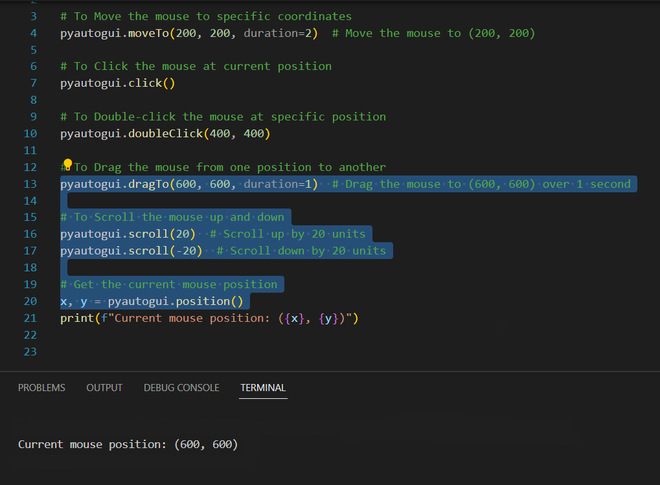Open the PROBLEMS panel tab
This screenshot has height=485, width=660.
[42, 388]
